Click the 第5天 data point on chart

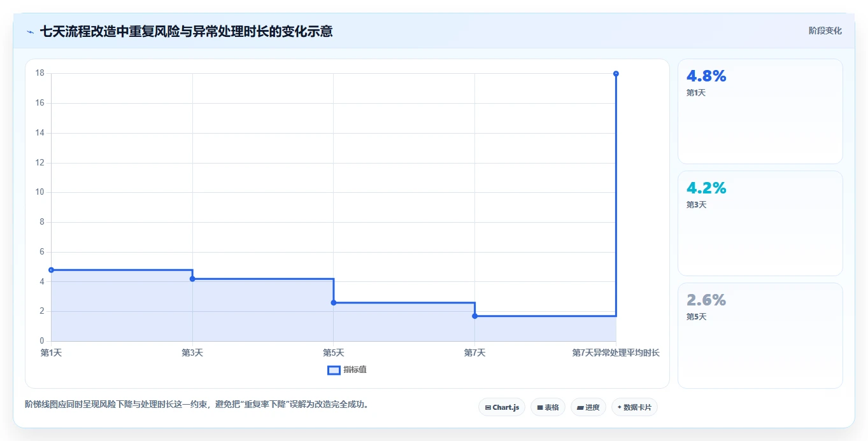click(334, 302)
